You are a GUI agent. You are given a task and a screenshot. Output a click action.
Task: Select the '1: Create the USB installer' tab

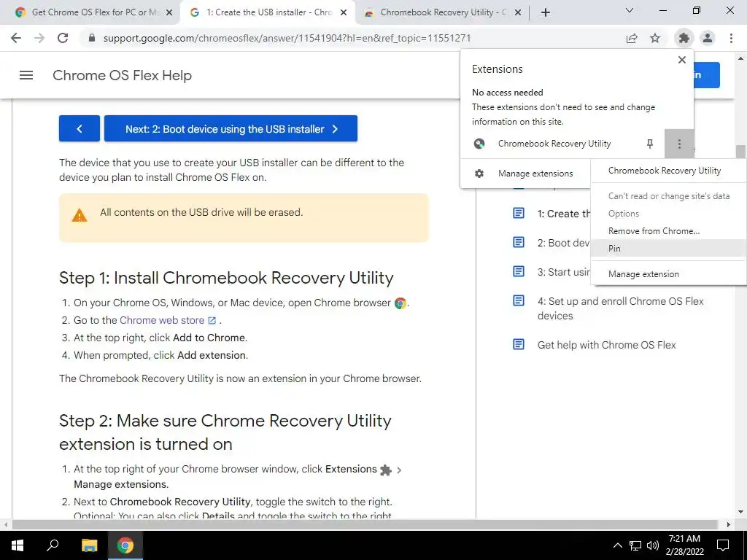[269, 12]
